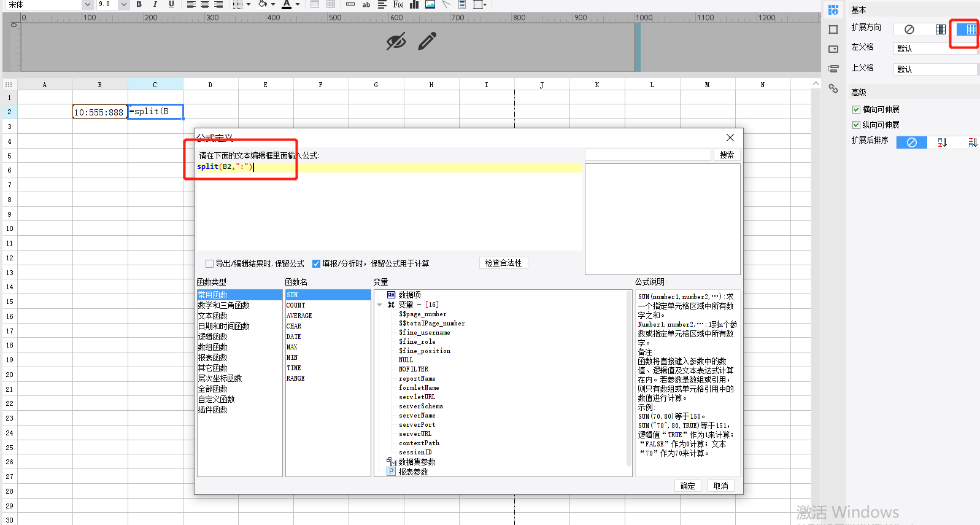Click the 搜索 button
Screen dimensions: 980x525
pos(727,155)
